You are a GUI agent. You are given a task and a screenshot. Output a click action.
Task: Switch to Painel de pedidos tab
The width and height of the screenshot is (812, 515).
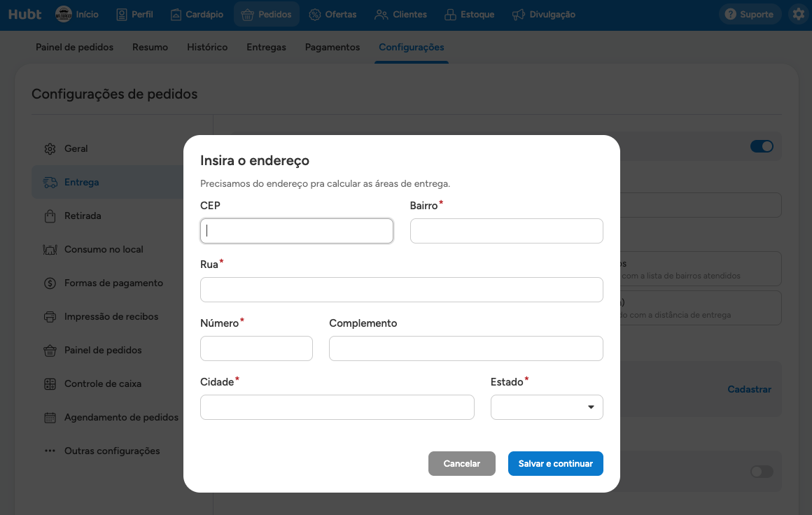(75, 47)
